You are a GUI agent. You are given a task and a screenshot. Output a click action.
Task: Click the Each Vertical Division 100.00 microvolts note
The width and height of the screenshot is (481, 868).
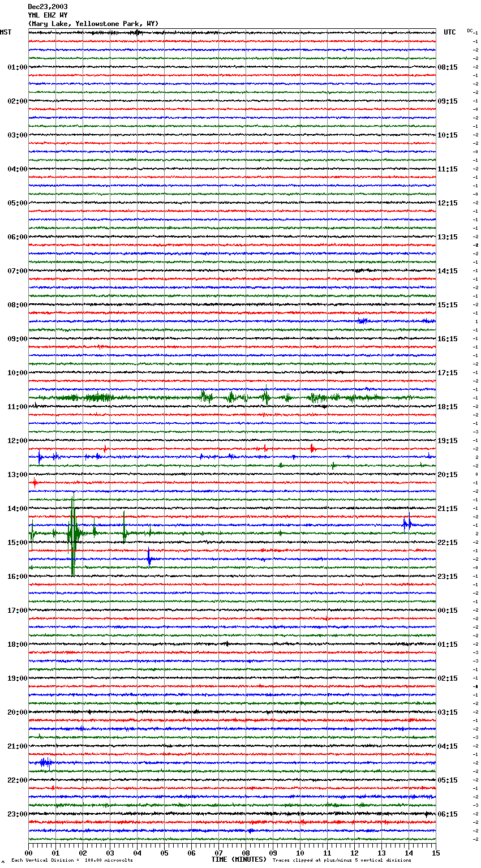click(72, 861)
